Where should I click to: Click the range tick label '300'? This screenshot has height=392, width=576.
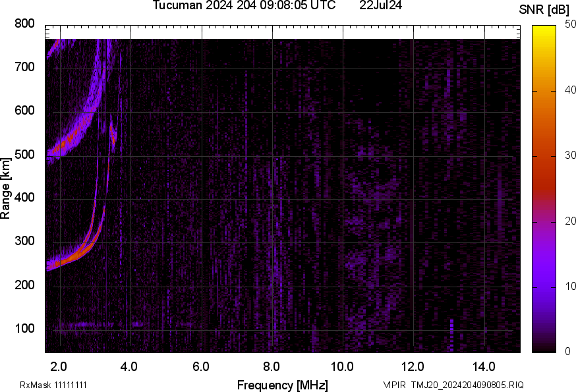click(24, 240)
